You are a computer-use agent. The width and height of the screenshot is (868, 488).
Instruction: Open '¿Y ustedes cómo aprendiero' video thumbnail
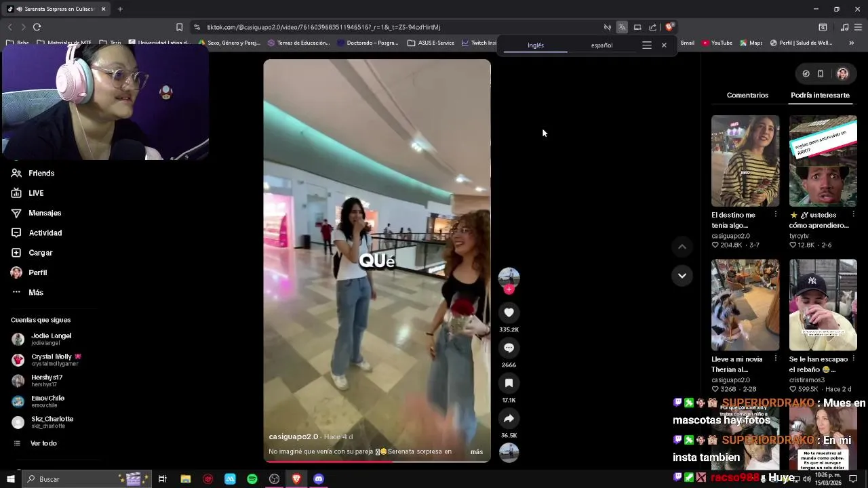point(823,161)
